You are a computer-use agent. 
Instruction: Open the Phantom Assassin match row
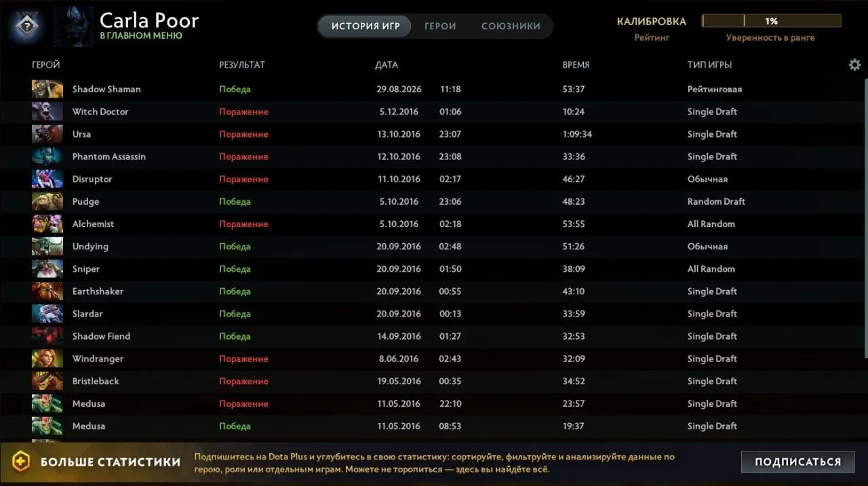[x=434, y=157]
